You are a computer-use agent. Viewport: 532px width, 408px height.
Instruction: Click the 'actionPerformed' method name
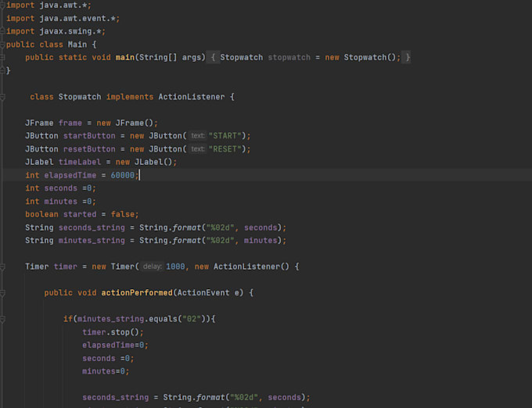point(137,293)
